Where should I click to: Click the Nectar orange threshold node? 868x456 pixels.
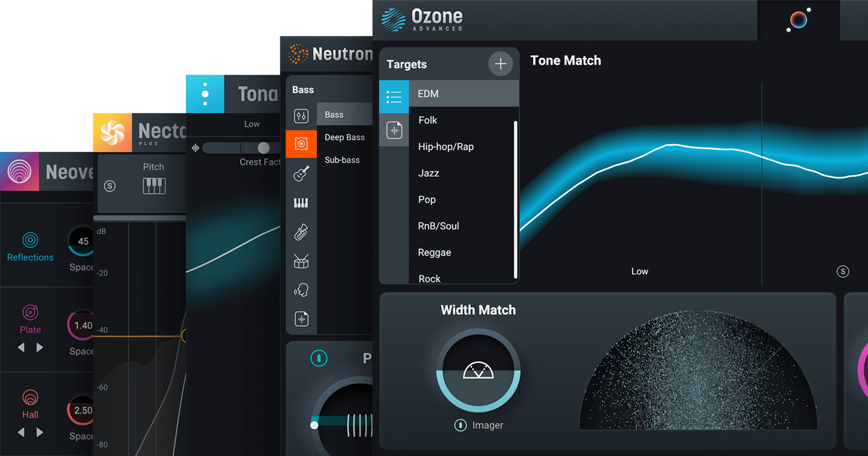coord(184,336)
